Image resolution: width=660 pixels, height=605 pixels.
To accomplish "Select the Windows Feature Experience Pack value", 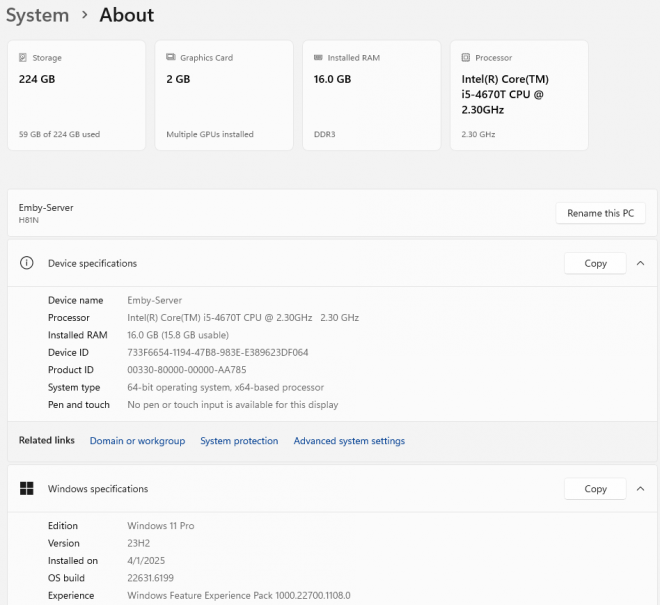I will (x=239, y=595).
